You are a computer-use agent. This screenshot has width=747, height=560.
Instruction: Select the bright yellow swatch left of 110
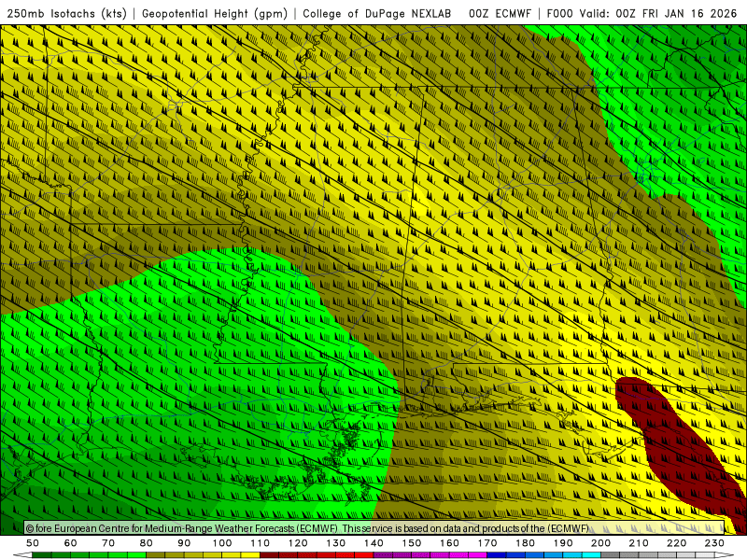250,555
